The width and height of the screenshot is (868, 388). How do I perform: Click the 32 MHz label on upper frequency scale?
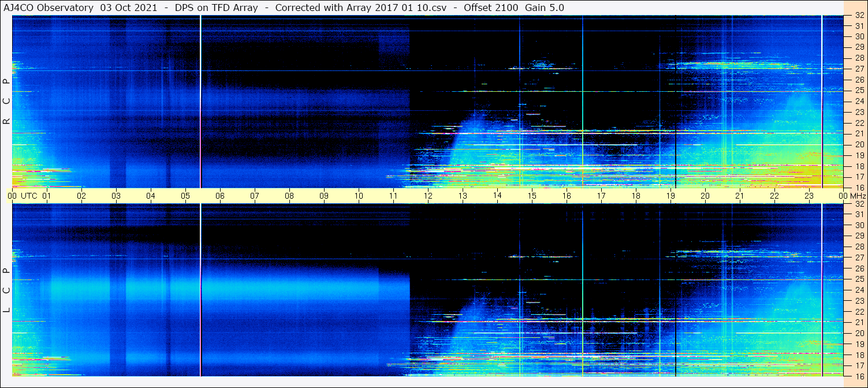coord(859,16)
